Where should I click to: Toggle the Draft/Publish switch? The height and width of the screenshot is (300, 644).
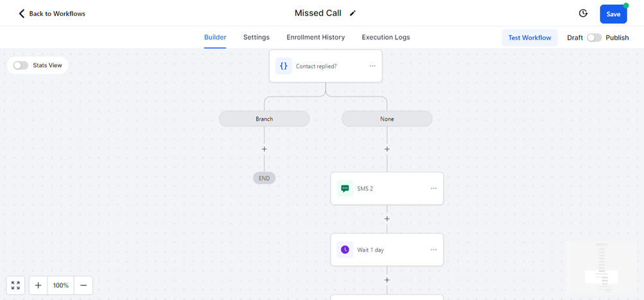594,38
